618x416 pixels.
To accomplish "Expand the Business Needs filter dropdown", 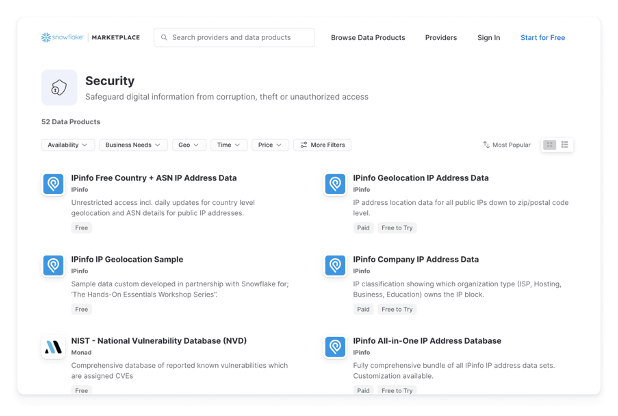I will (x=133, y=145).
